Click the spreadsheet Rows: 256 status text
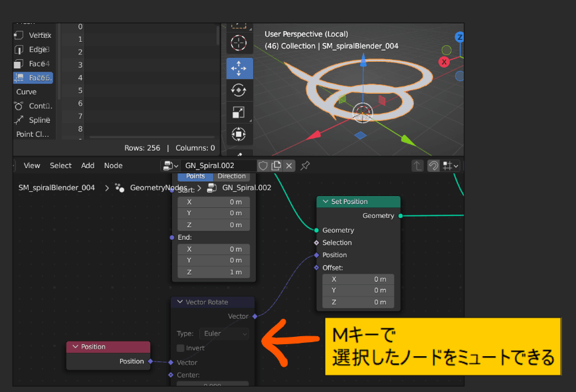This screenshot has width=576, height=392. click(x=142, y=148)
